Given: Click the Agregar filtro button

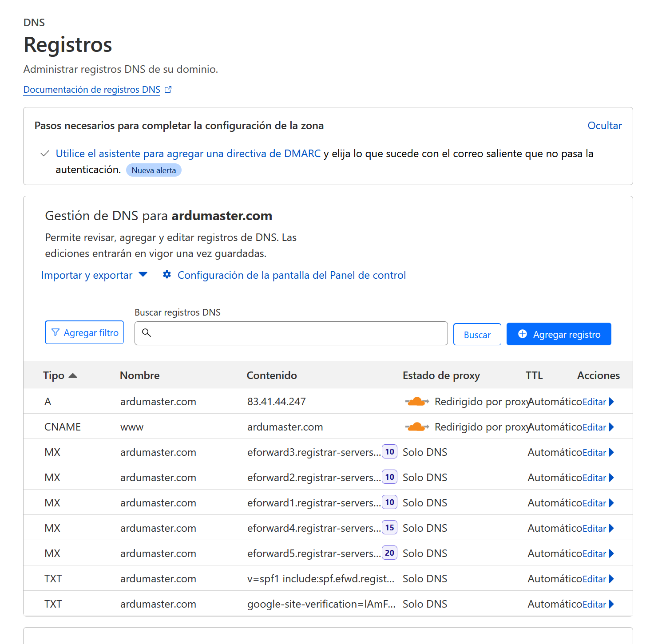Looking at the screenshot, I should tap(84, 332).
